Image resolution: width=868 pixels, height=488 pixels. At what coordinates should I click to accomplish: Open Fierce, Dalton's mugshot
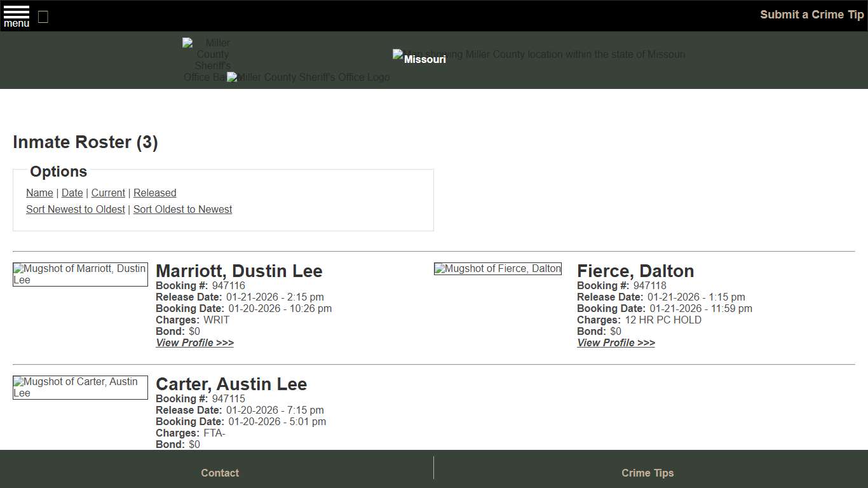[498, 268]
